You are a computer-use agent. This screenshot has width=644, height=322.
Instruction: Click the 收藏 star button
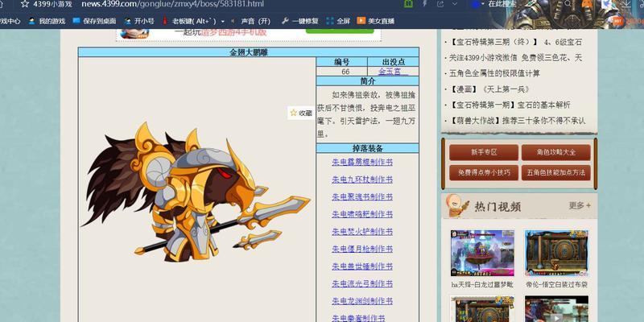tap(301, 113)
